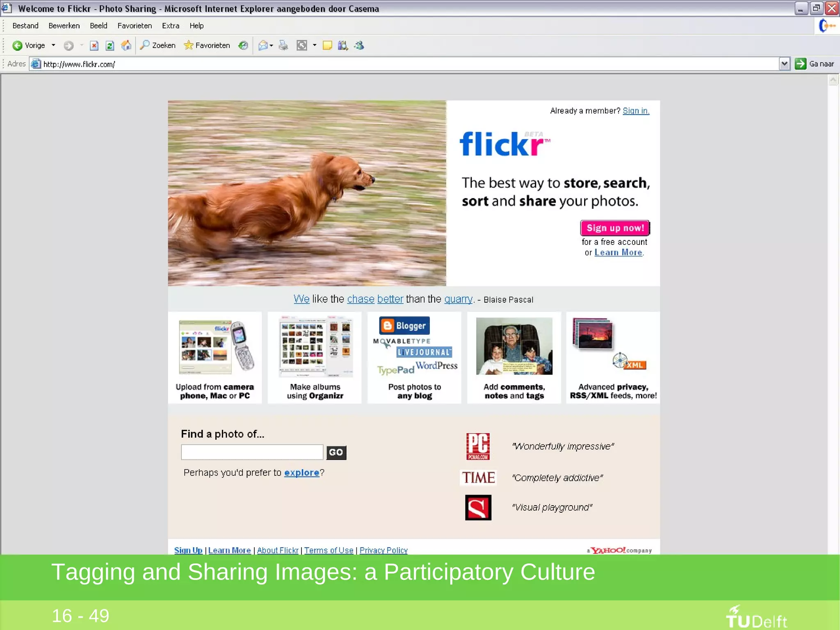Go to the Home page icon
Viewport: 840px width, 630px height.
(x=126, y=46)
